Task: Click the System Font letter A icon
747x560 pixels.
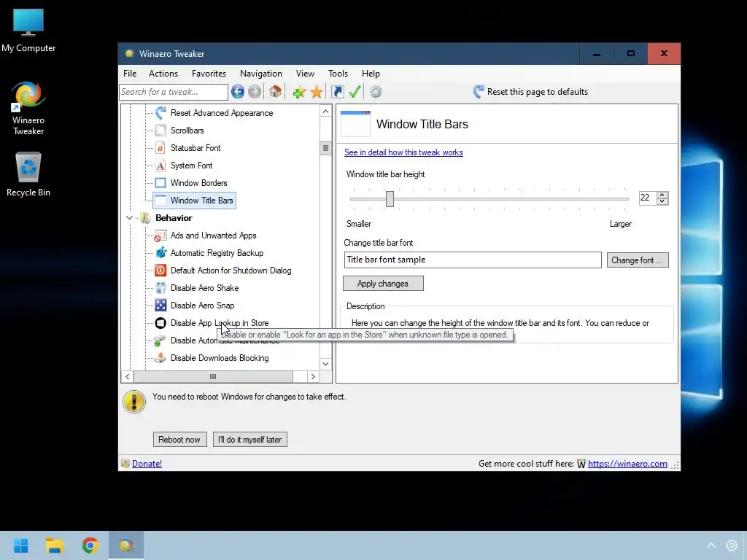Action: click(x=160, y=166)
